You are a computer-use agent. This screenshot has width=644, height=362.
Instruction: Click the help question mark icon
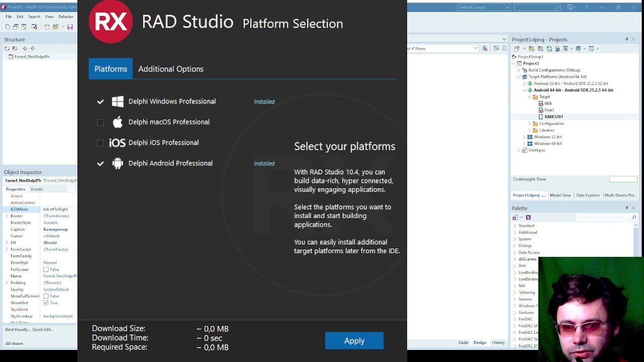click(x=587, y=8)
